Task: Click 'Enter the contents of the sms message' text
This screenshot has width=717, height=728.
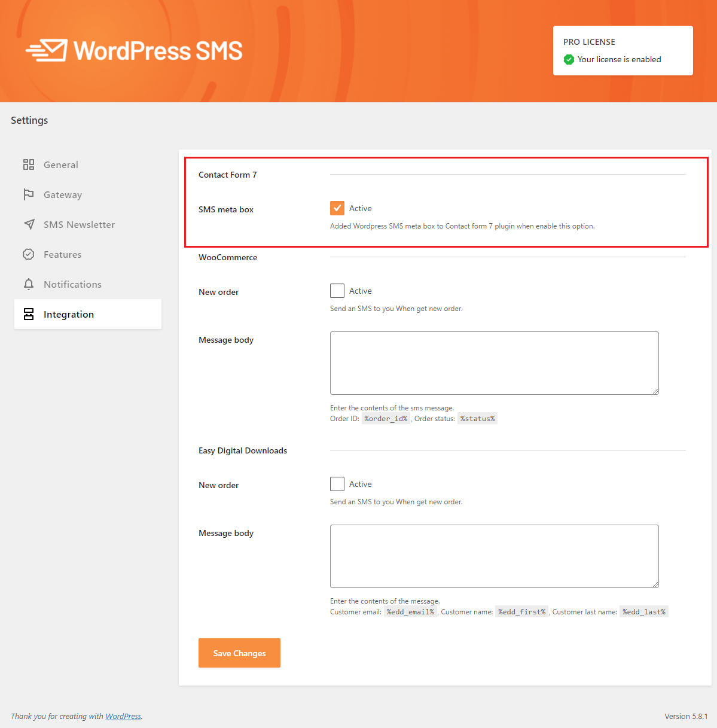Action: coord(392,408)
